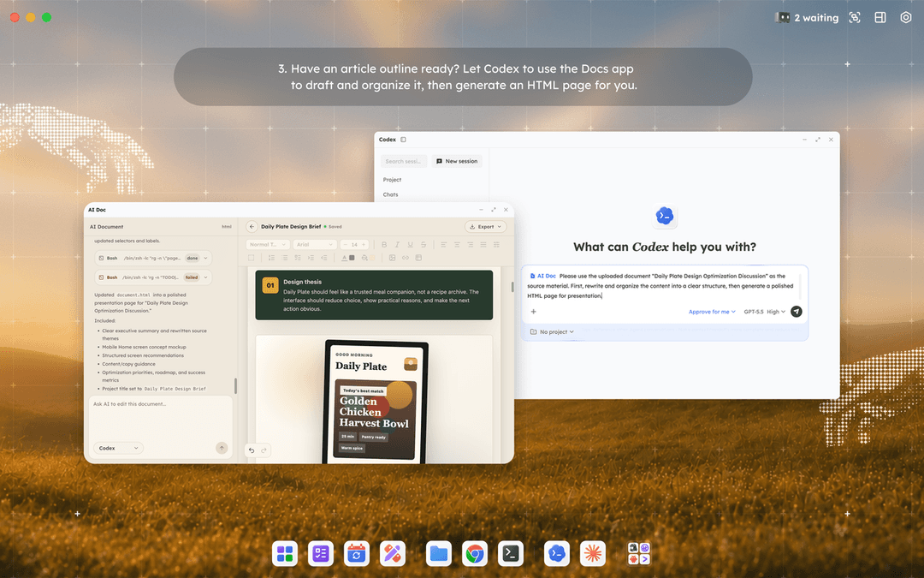Image resolution: width=924 pixels, height=578 pixels.
Task: Align text left in AI Doc
Action: pos(444,244)
